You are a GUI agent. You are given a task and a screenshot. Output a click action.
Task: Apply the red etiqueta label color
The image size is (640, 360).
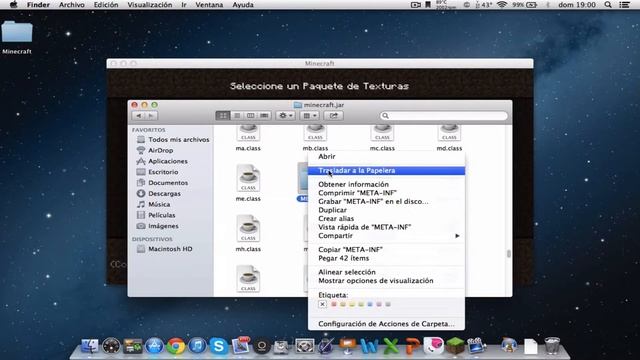pyautogui.click(x=334, y=304)
